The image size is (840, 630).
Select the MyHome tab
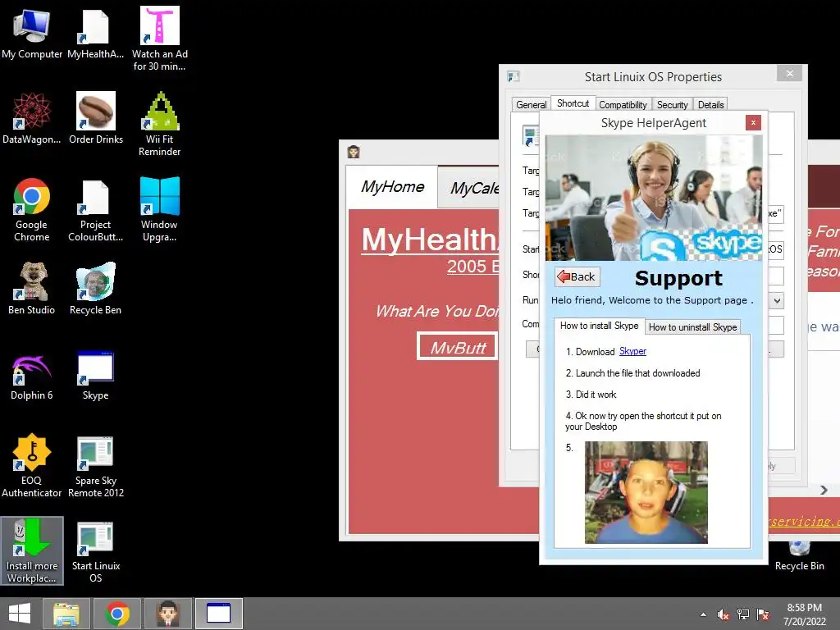coord(392,187)
